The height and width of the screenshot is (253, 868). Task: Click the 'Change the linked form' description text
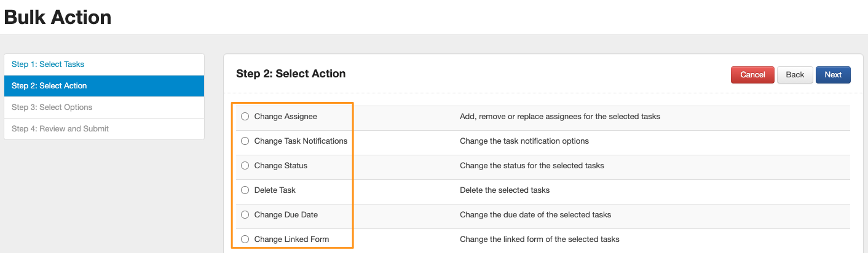point(539,239)
